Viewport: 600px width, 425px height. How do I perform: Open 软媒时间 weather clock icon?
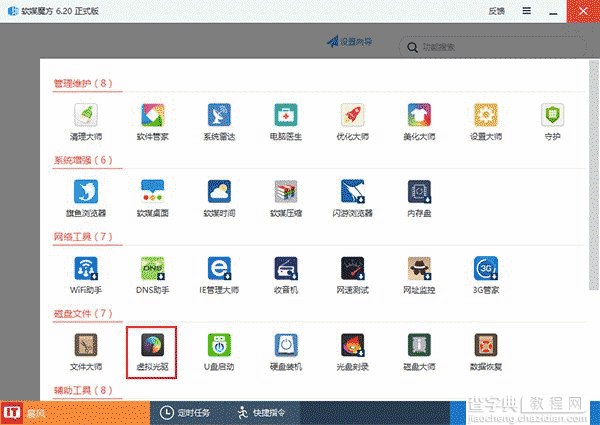tap(219, 199)
